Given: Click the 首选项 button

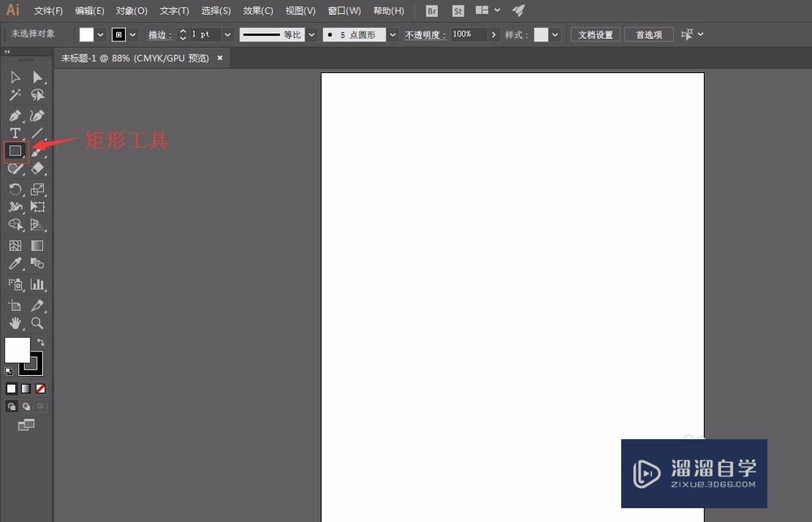Looking at the screenshot, I should [x=649, y=35].
